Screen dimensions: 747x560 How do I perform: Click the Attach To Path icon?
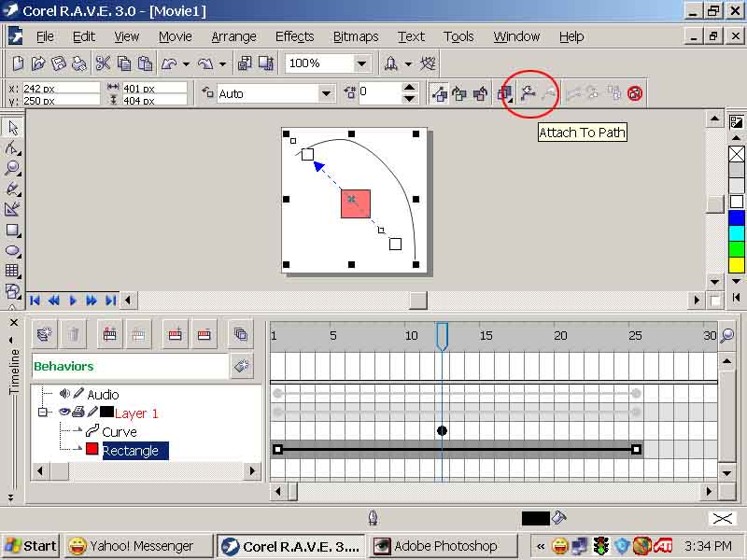coord(528,92)
